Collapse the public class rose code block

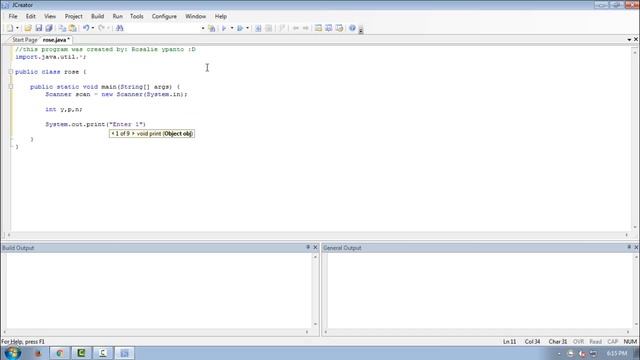click(11, 71)
